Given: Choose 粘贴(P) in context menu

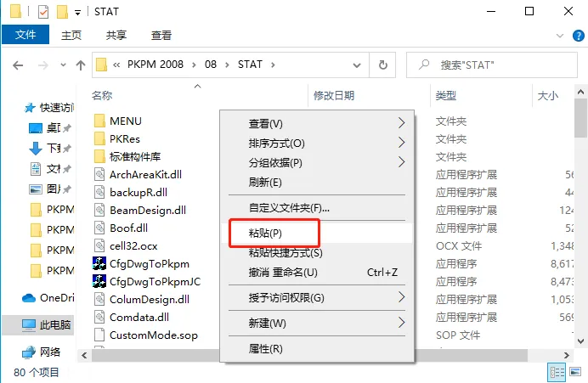Looking at the screenshot, I should click(317, 233).
